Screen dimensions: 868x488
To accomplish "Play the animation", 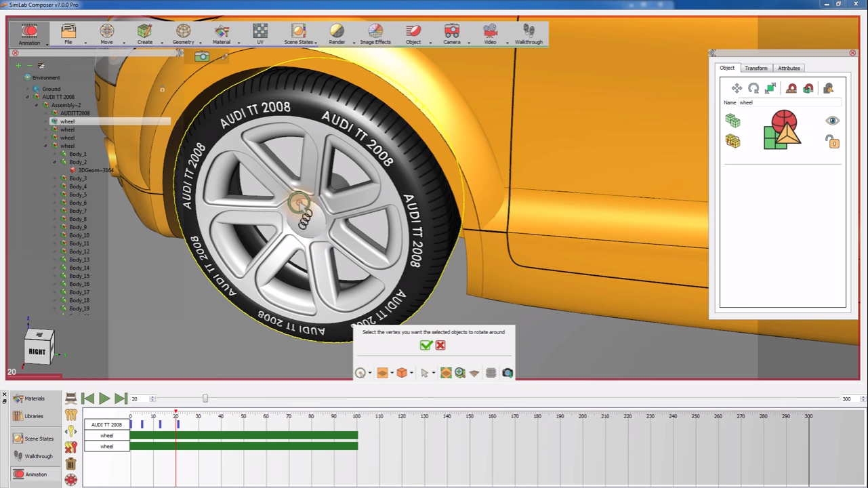I will tap(104, 399).
